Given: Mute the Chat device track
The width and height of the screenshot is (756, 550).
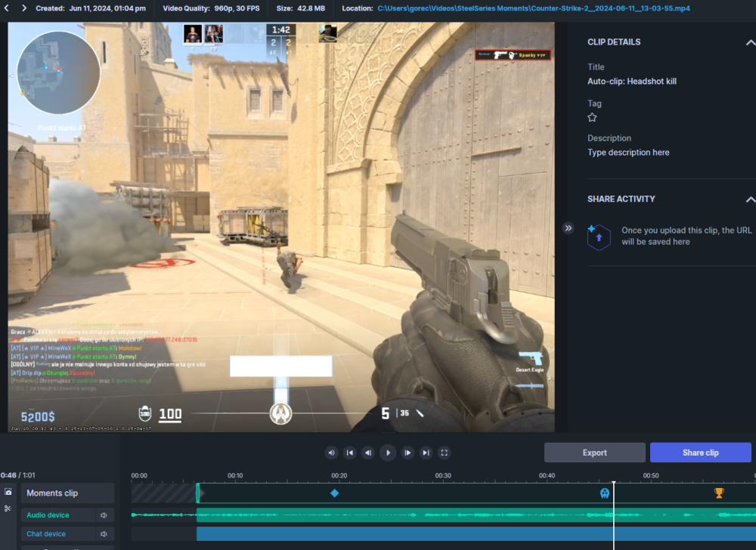Looking at the screenshot, I should (104, 534).
